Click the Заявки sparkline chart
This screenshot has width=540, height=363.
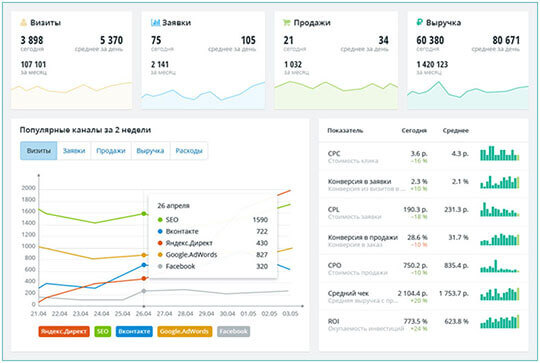click(x=203, y=95)
